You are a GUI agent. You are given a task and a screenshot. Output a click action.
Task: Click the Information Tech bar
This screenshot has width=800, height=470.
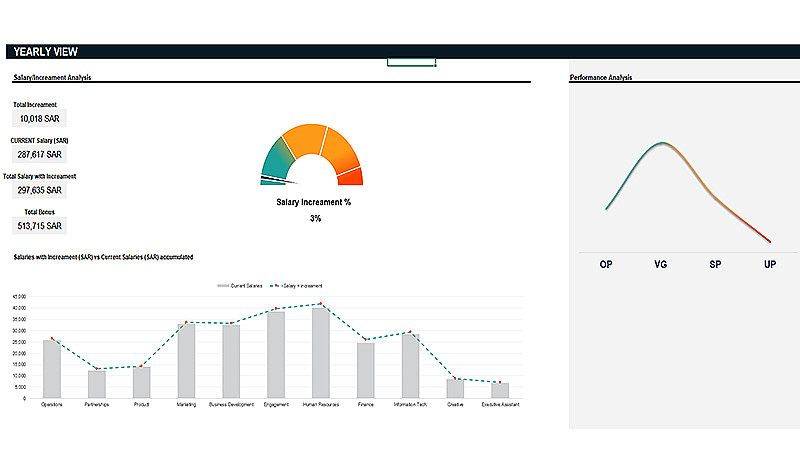pos(410,366)
